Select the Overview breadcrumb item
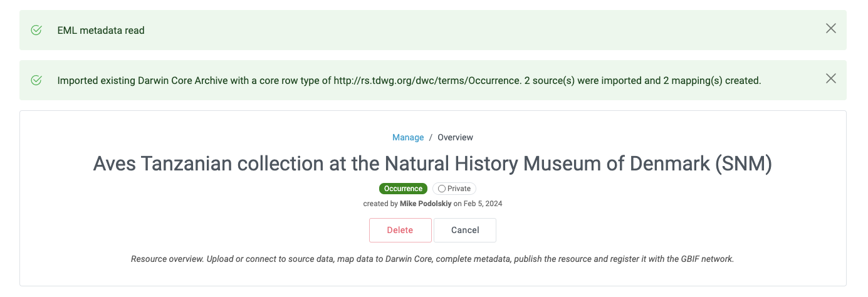The image size is (868, 297). [x=455, y=137]
